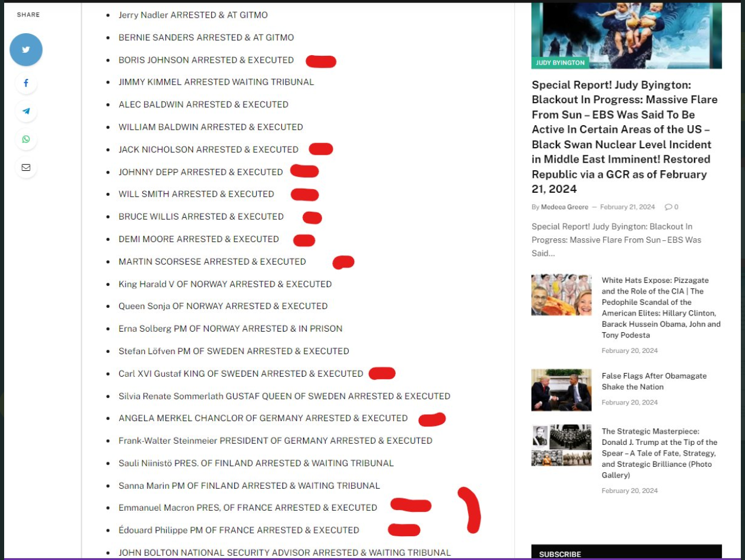Select the JOHNNY DEPP list entry
Image resolution: width=745 pixels, height=560 pixels.
pyautogui.click(x=200, y=172)
